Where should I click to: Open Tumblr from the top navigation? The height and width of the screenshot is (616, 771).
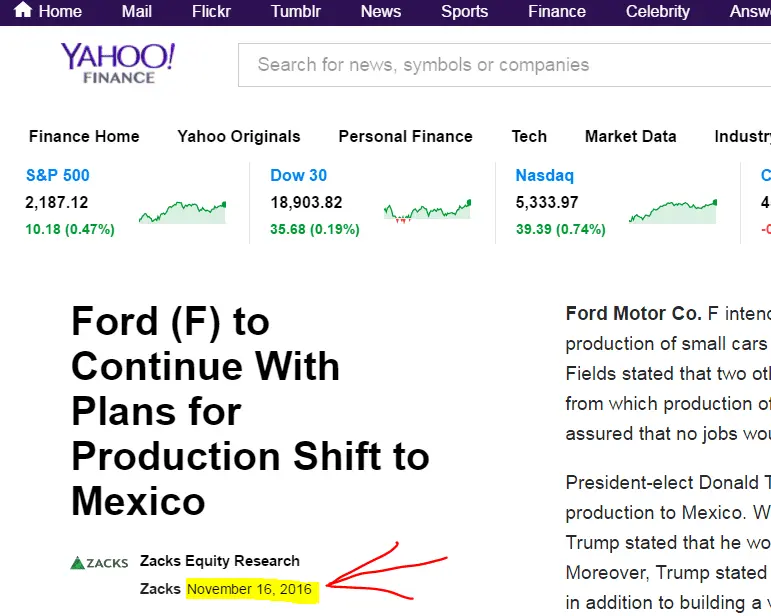294,12
